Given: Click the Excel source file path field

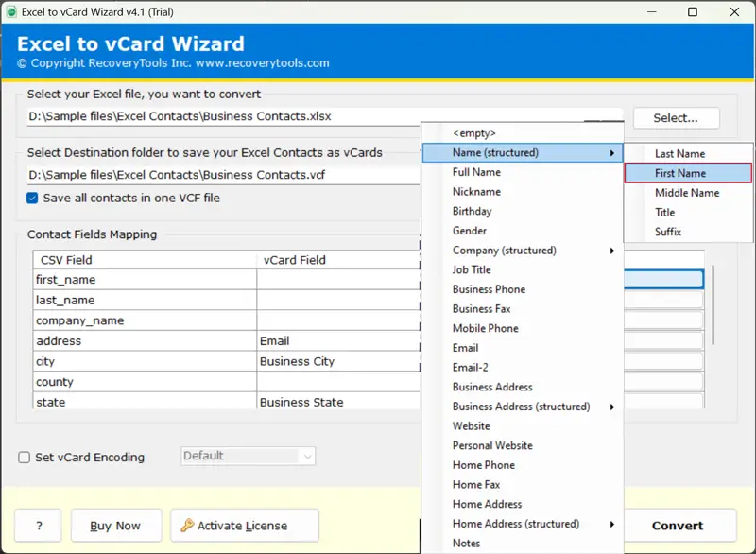Looking at the screenshot, I should [222, 116].
